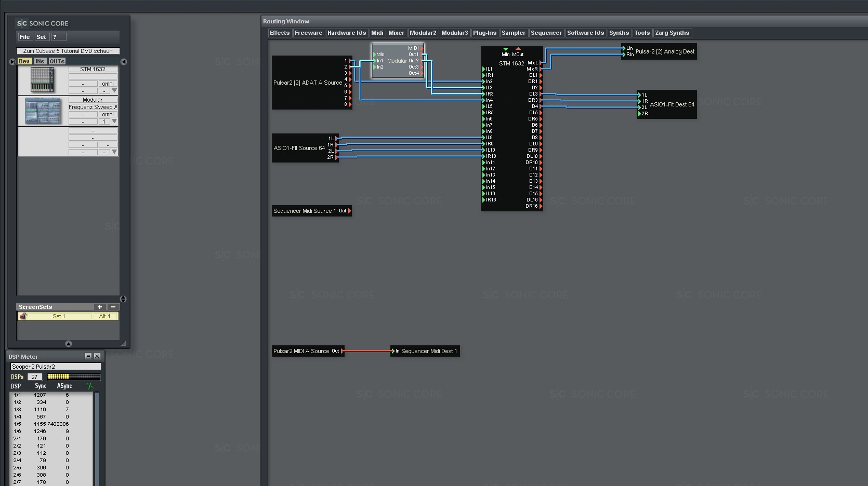This screenshot has height=486, width=868.
Task: Open the Modular3 menu
Action: [x=455, y=33]
